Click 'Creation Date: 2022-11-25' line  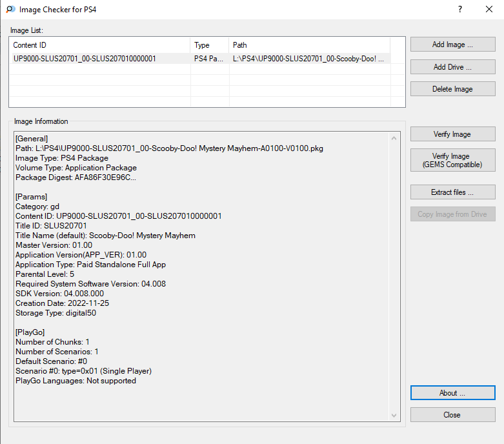62,303
